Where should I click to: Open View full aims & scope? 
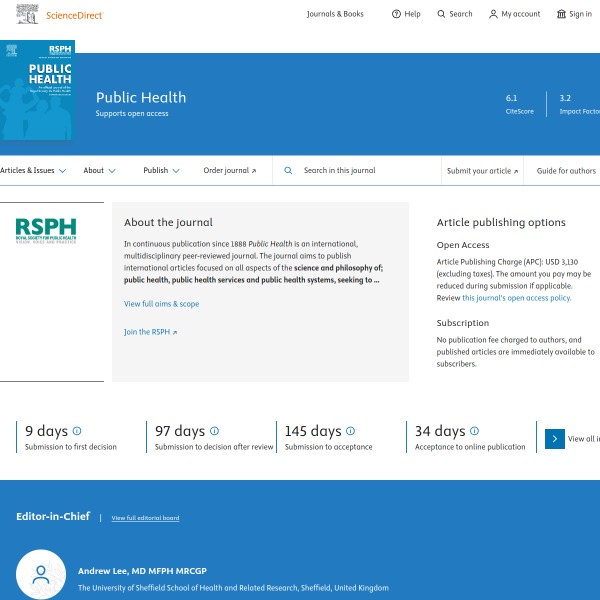click(x=161, y=304)
